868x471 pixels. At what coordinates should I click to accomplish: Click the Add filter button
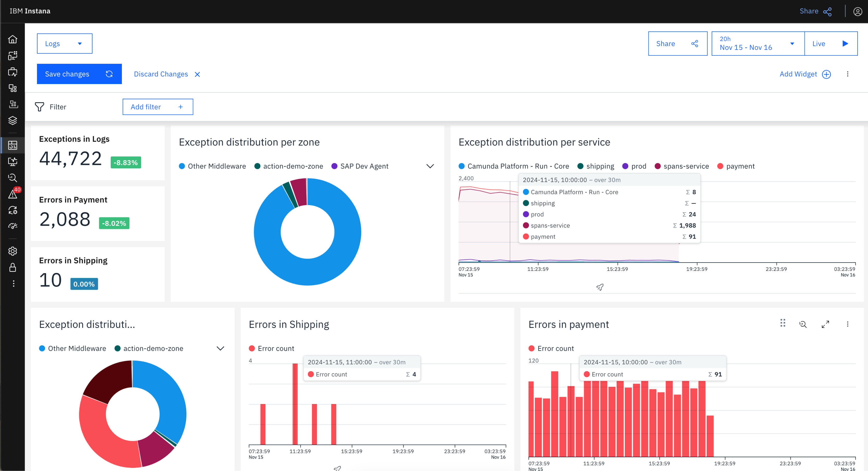point(158,107)
